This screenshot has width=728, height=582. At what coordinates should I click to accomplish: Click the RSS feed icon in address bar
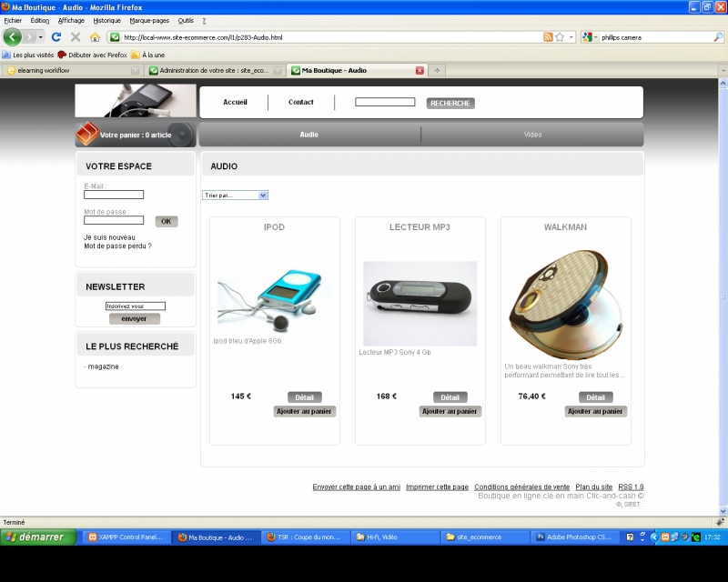548,37
